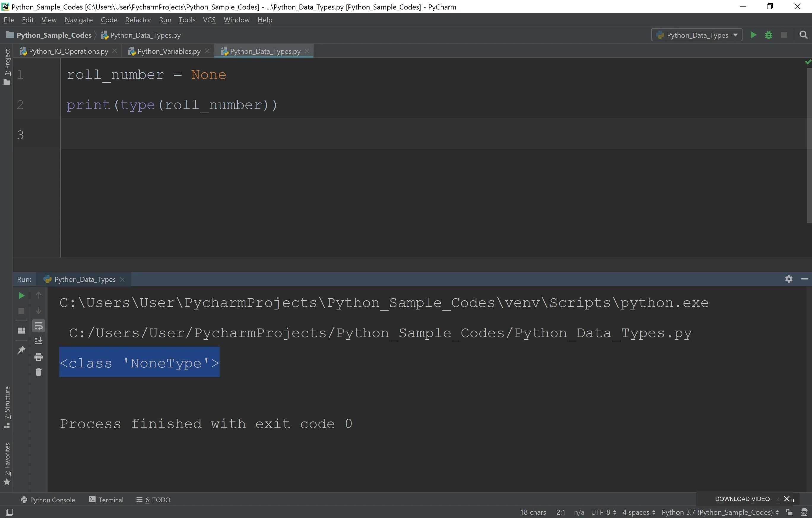Rerun the program in the Run panel
The width and height of the screenshot is (812, 518).
tap(21, 296)
